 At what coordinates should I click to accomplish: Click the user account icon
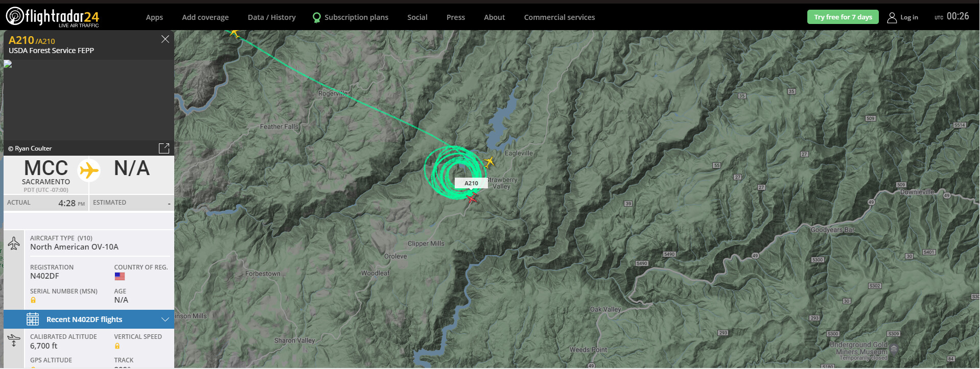[x=892, y=17]
